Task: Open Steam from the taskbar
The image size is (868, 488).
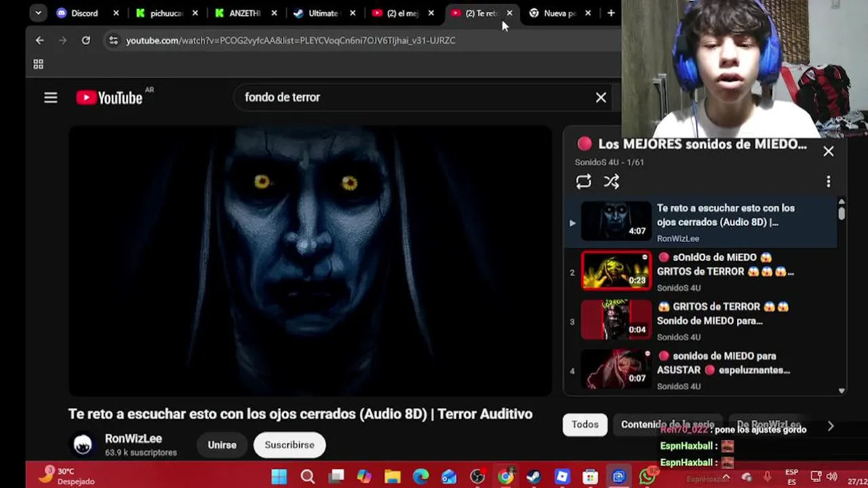Action: coord(534,476)
